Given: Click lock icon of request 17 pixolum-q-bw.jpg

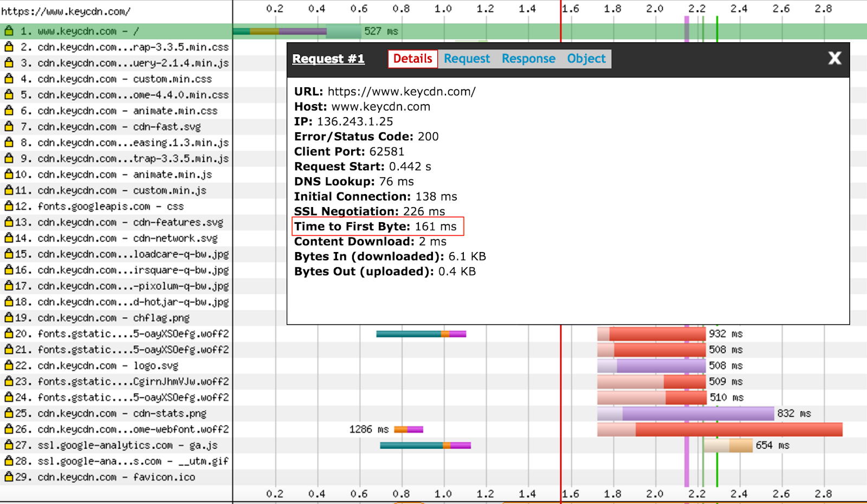Looking at the screenshot, I should click(9, 286).
